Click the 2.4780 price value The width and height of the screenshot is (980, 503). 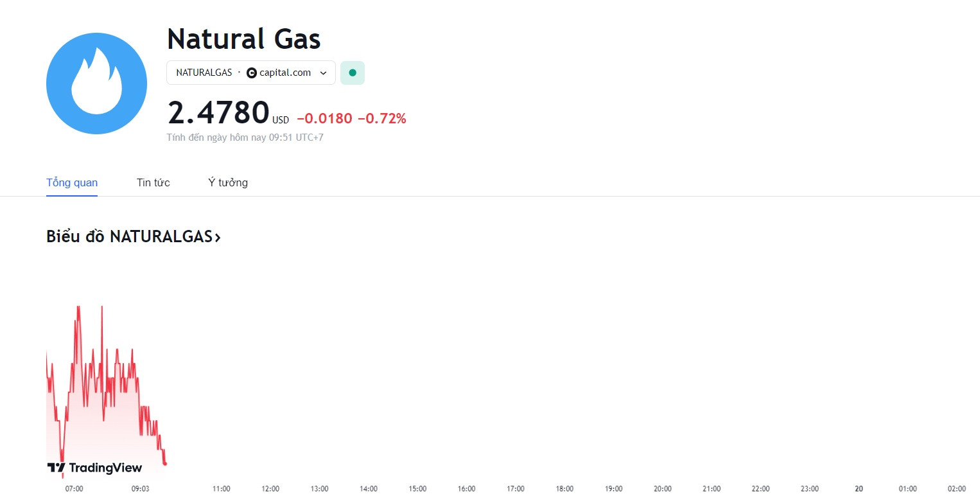[218, 112]
